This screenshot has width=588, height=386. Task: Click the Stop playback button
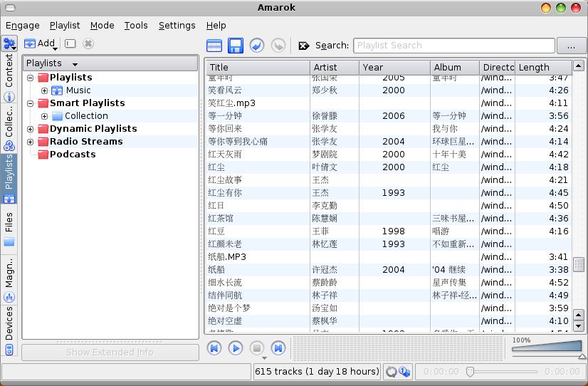click(257, 348)
